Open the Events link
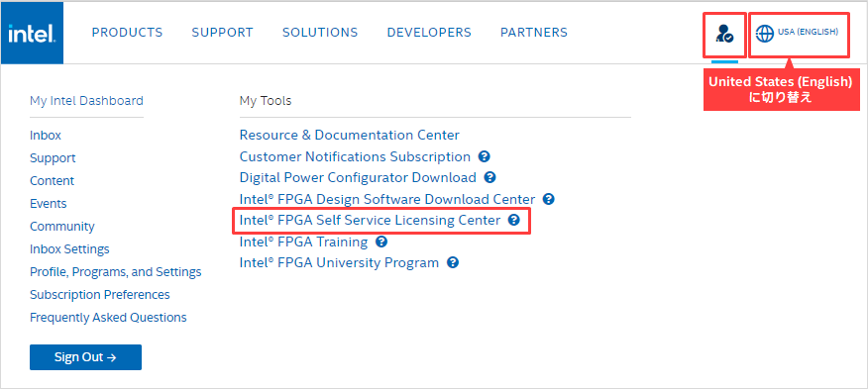This screenshot has width=868, height=389. click(49, 204)
